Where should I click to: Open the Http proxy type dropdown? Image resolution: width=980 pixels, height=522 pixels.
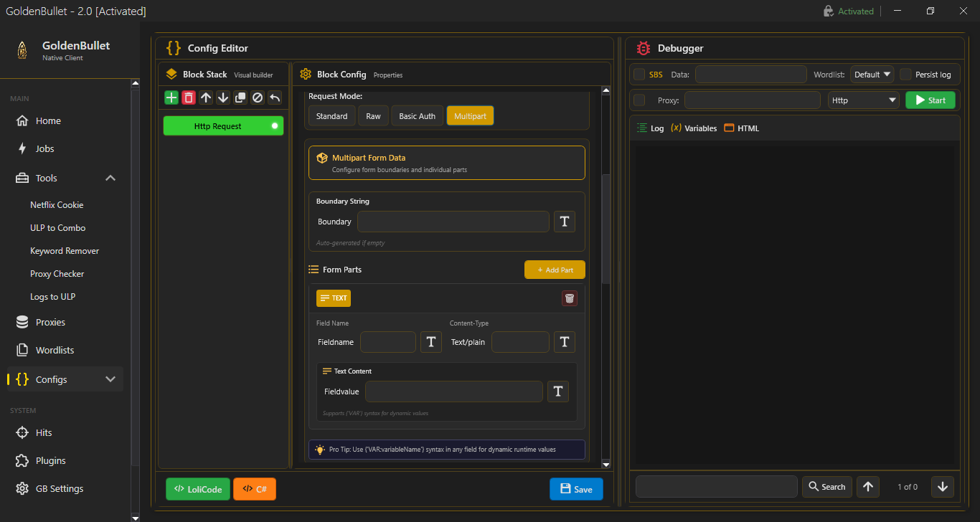click(x=863, y=100)
